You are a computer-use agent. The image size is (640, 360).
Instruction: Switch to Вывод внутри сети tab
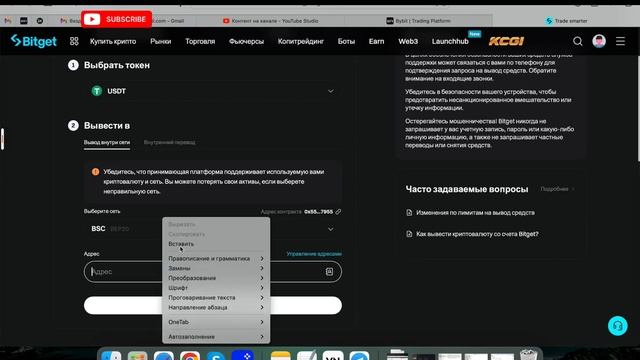pyautogui.click(x=107, y=142)
